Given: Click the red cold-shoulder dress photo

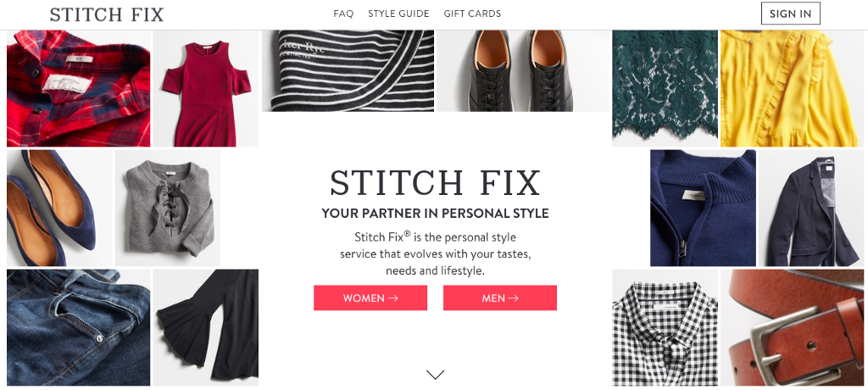Looking at the screenshot, I should (206, 88).
